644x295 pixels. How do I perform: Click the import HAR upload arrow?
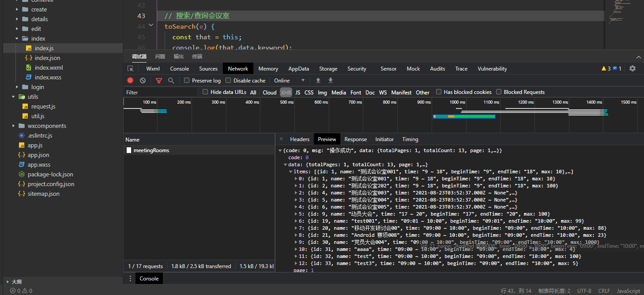318,81
